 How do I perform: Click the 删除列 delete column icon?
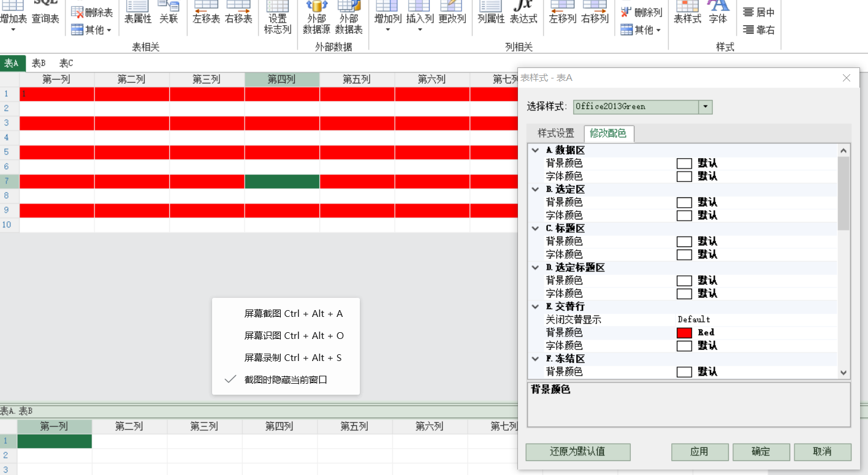pos(641,12)
